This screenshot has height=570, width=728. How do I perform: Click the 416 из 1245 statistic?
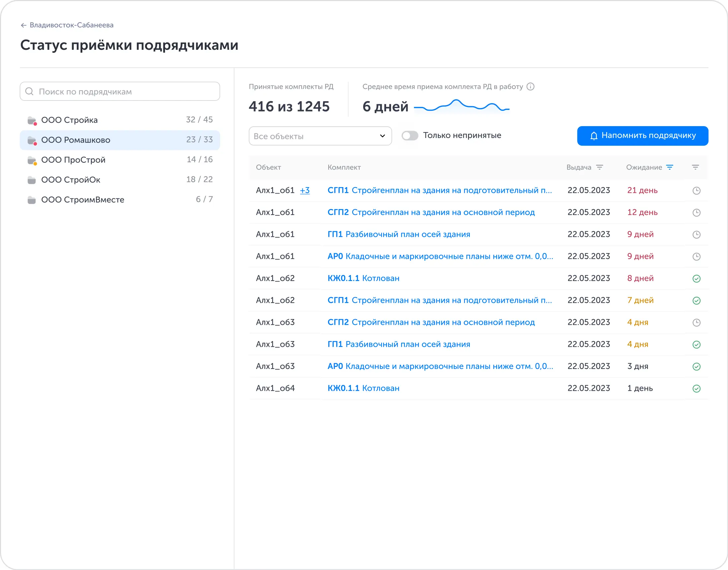click(x=289, y=107)
